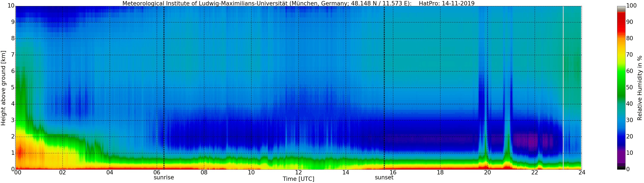Click the height axis tick label '5'
Screen dimensions: 644x183
pos(13,87)
